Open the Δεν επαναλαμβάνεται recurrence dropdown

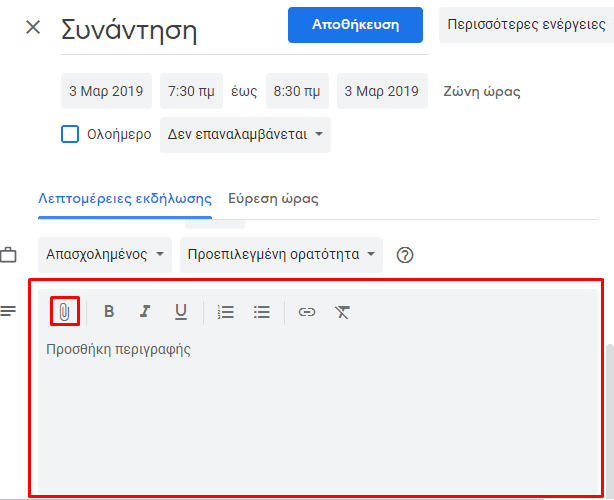[x=245, y=135]
